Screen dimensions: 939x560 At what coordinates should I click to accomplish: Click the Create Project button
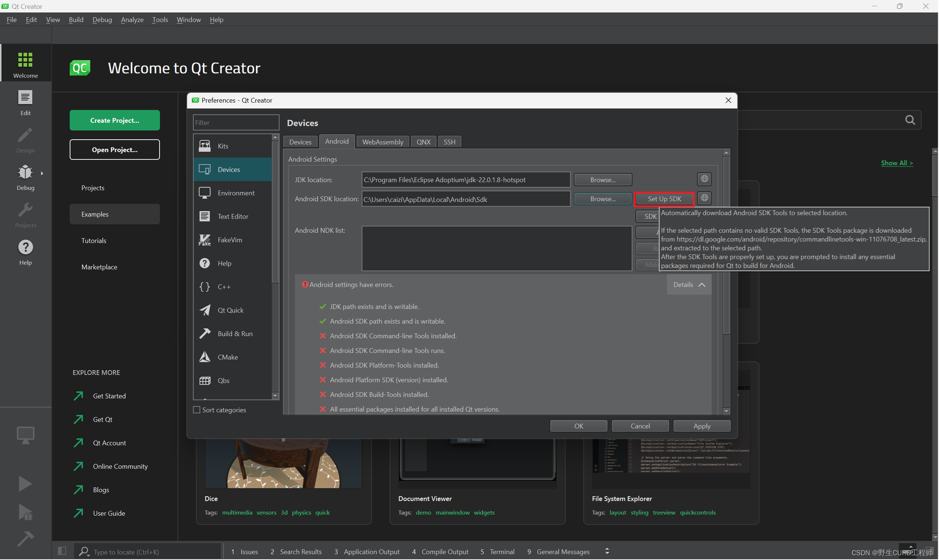[x=115, y=120]
